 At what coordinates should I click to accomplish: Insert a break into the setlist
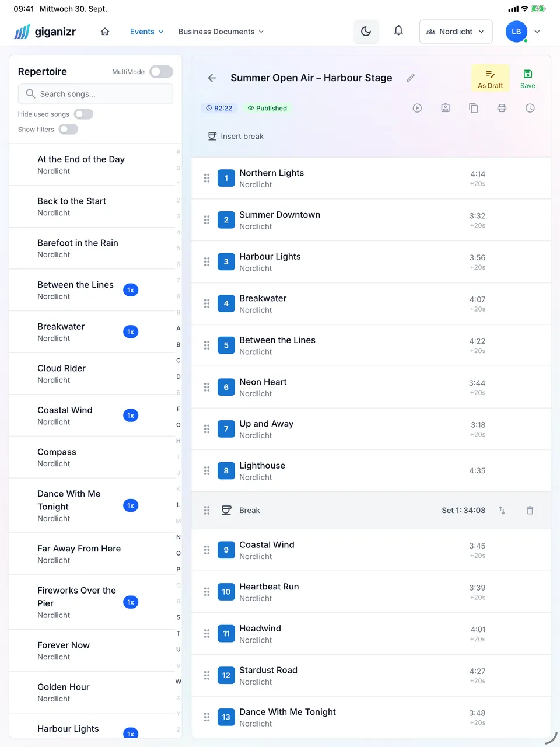pyautogui.click(x=236, y=136)
